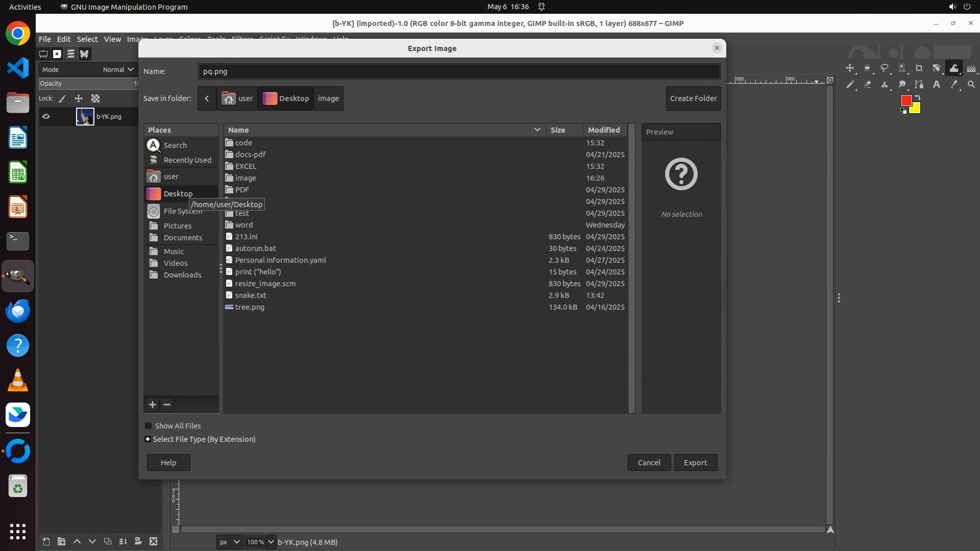Screen dimensions: 980x551
Task: Pick the Text tool
Action: (937, 85)
